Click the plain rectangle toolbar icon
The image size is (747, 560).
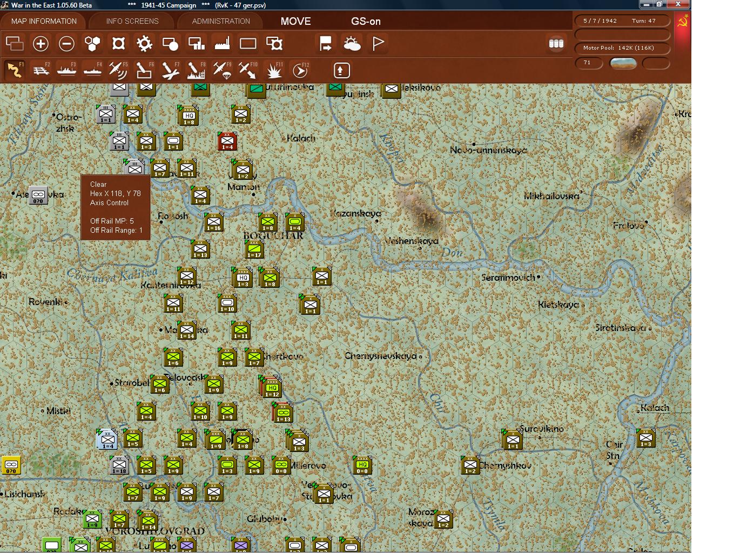248,43
